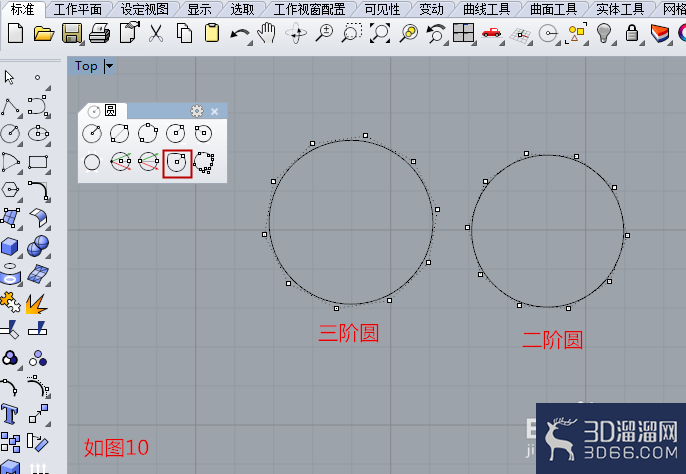Select the Rotate View tool

(x=296, y=33)
